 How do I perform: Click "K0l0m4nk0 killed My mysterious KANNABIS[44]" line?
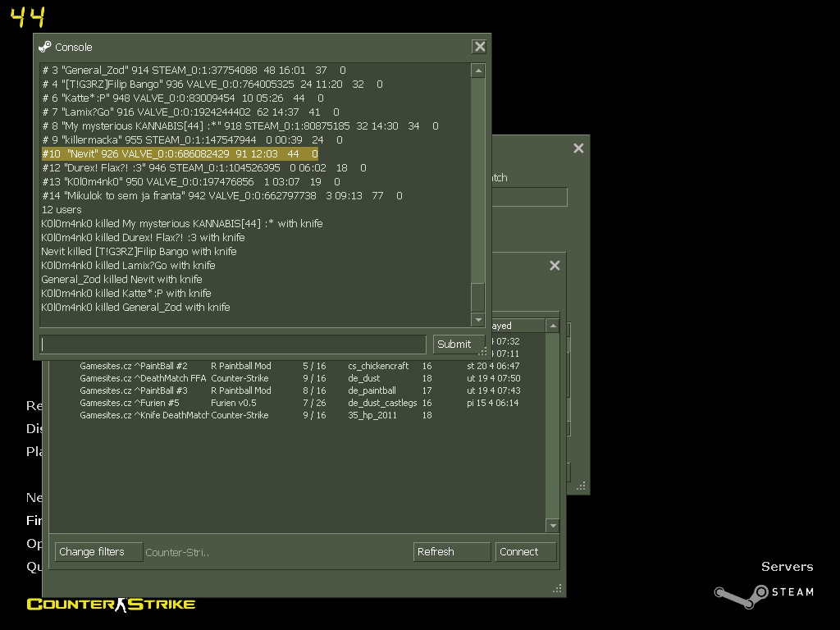click(x=182, y=223)
